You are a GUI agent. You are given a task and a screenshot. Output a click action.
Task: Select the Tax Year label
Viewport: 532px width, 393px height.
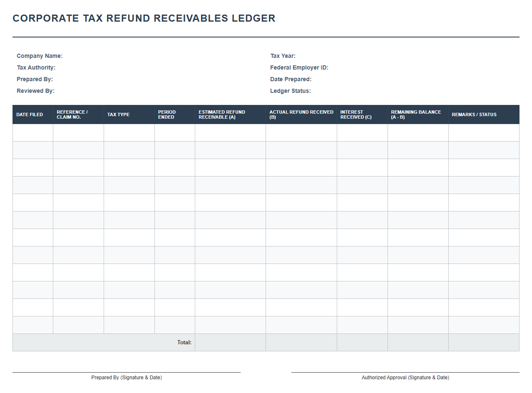pyautogui.click(x=283, y=56)
